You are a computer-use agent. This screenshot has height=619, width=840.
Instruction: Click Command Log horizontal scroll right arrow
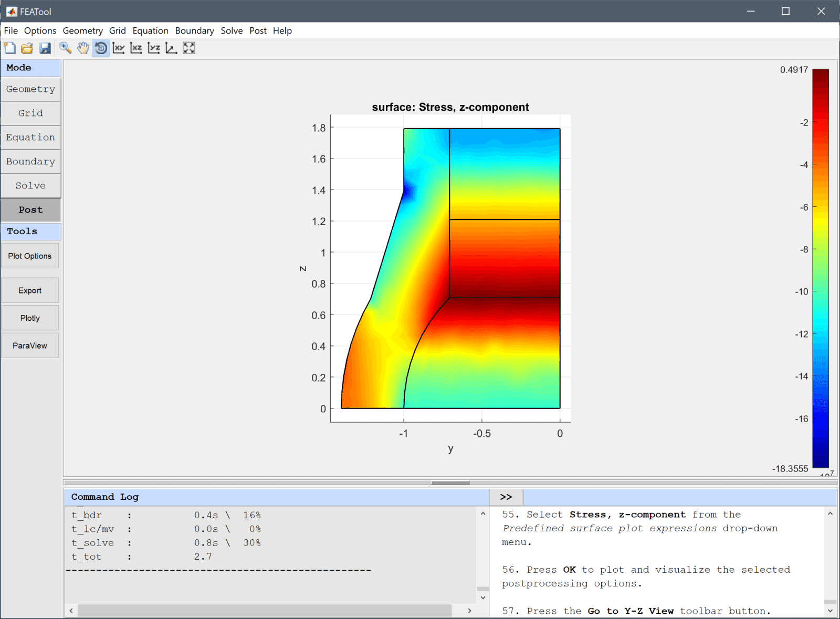(469, 611)
